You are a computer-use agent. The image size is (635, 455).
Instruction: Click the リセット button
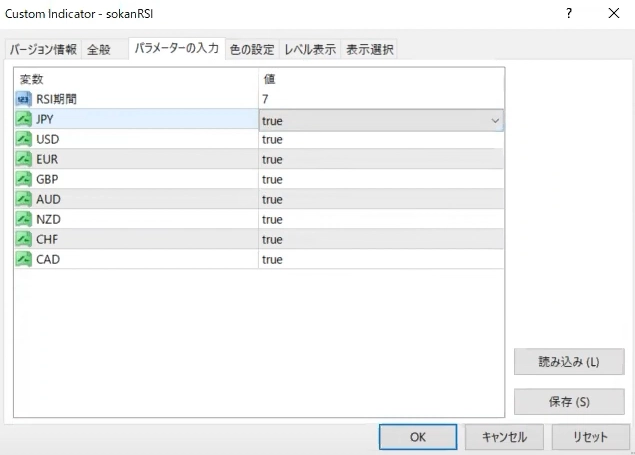(590, 437)
